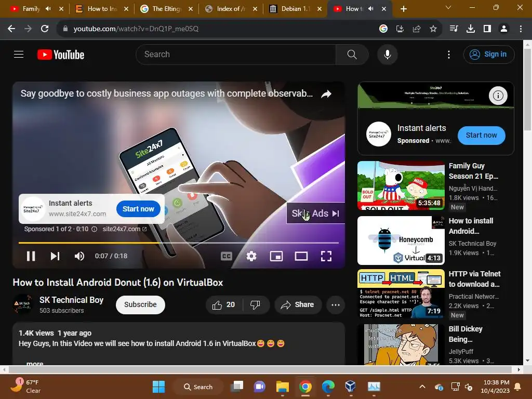This screenshot has width=532, height=399.
Task: Skip to the next video
Action: [x=55, y=256]
